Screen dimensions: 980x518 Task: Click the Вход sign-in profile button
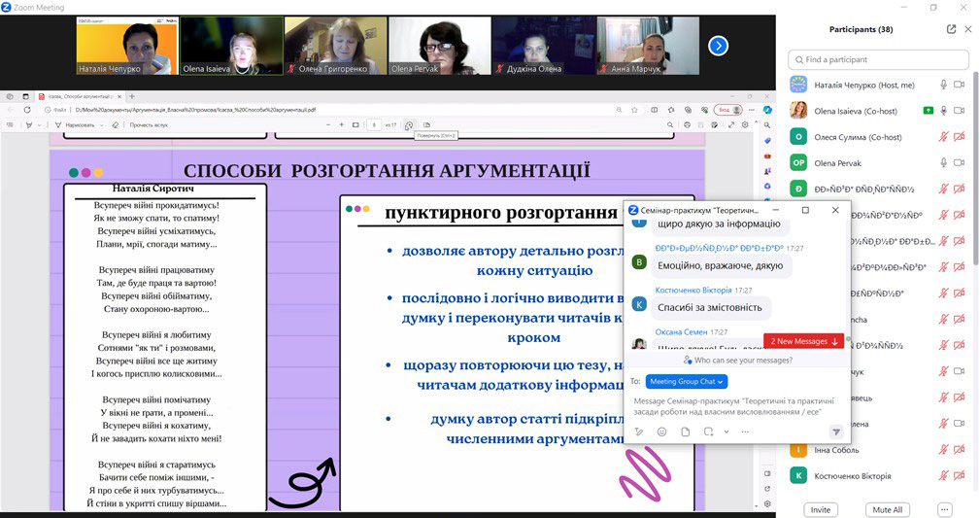[x=728, y=110]
